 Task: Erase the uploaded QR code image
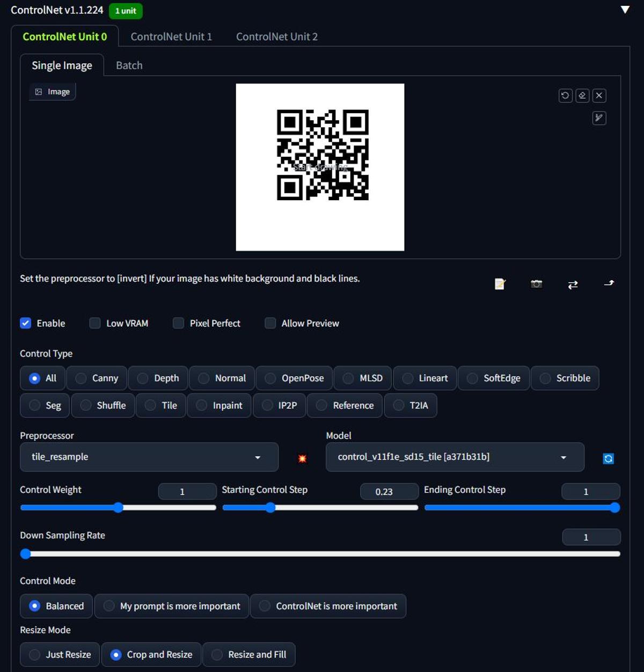tap(582, 96)
